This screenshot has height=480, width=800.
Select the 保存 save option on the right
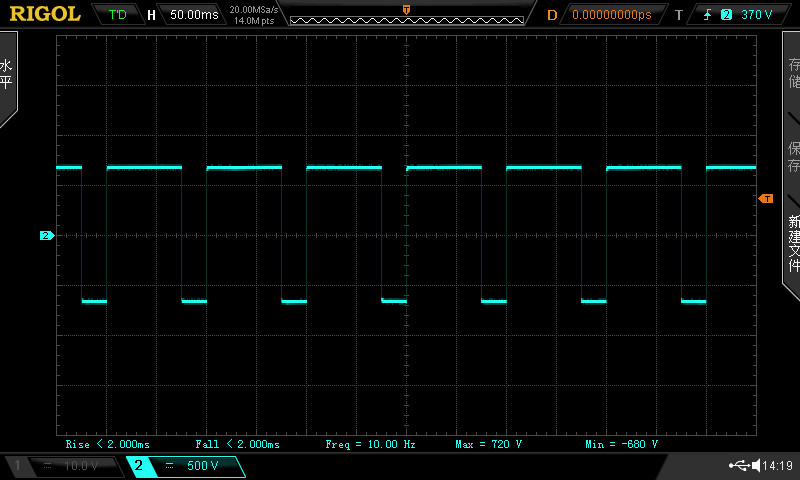pyautogui.click(x=793, y=157)
